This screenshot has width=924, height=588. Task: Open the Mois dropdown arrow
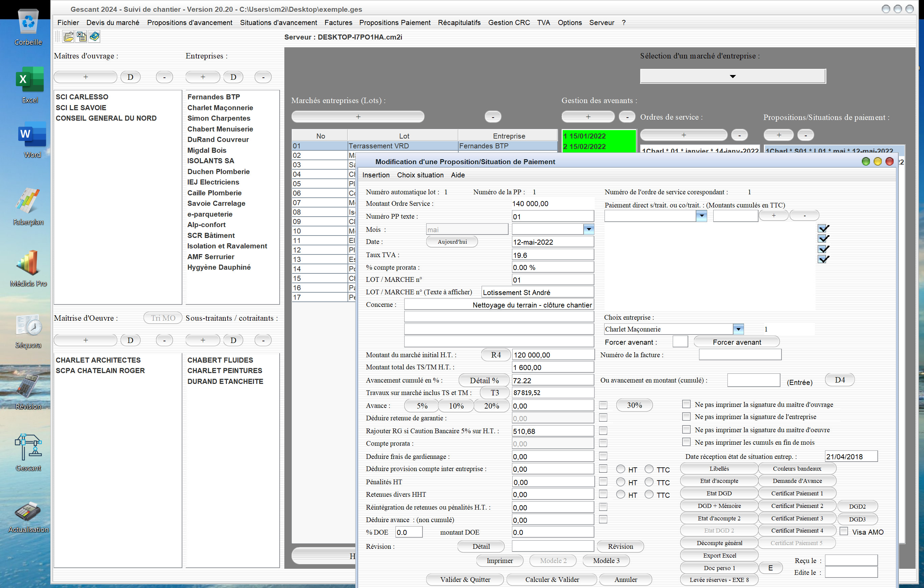coord(588,229)
